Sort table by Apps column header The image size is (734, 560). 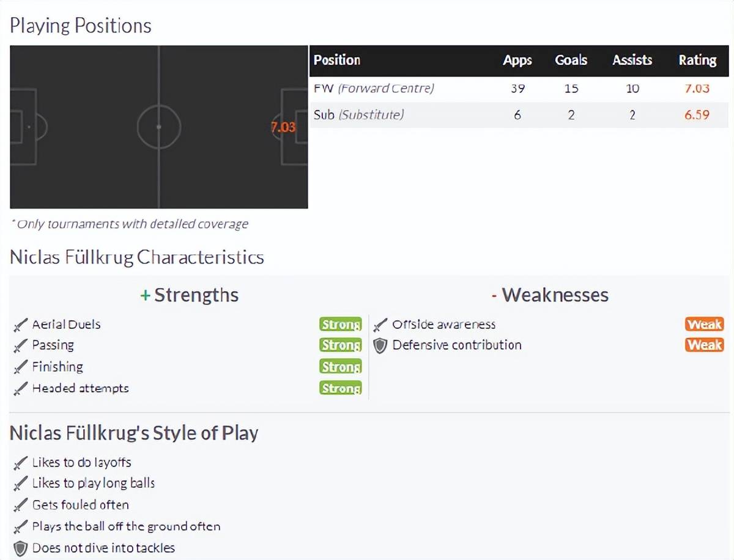[x=517, y=61]
